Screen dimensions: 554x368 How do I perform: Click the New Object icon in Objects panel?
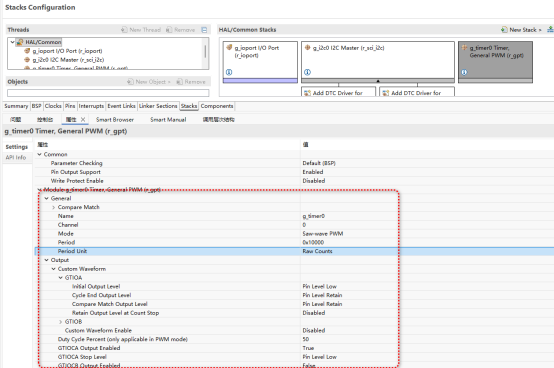[x=130, y=82]
